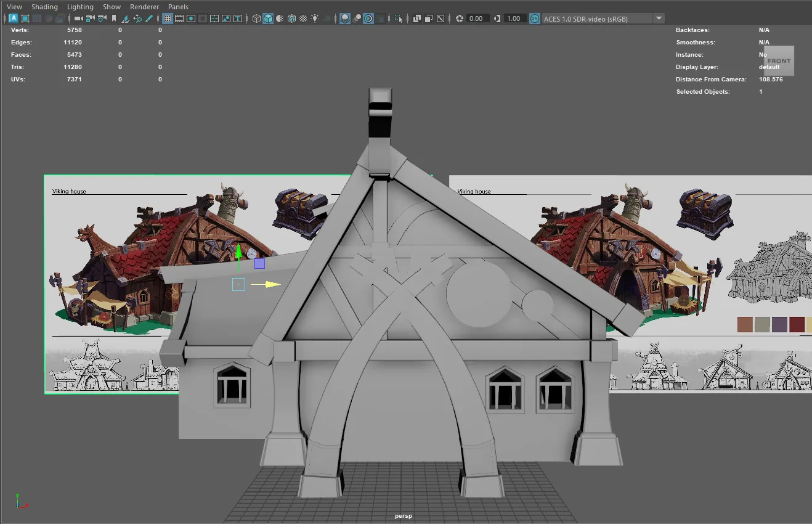812x524 pixels.
Task: Click the Isolate Select icon
Action: 399,18
